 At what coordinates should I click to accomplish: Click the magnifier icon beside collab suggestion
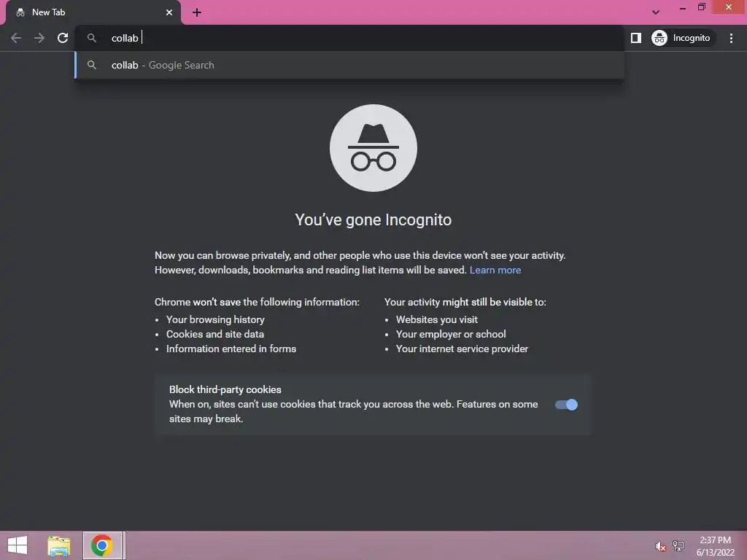pyautogui.click(x=92, y=65)
